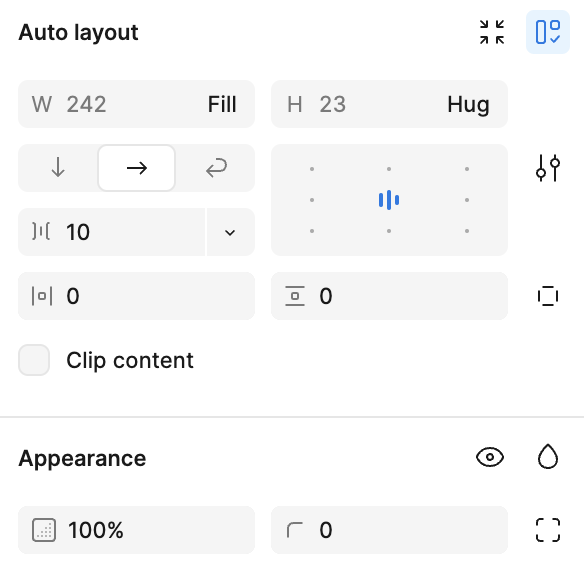Click the collapse layout icon beside Auto layout
Viewport: 584px width, 564px height.
click(x=492, y=32)
